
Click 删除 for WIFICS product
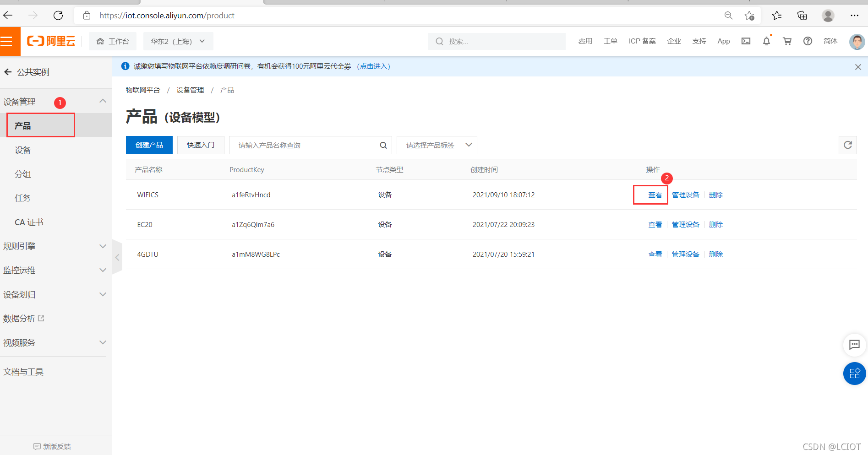(716, 195)
